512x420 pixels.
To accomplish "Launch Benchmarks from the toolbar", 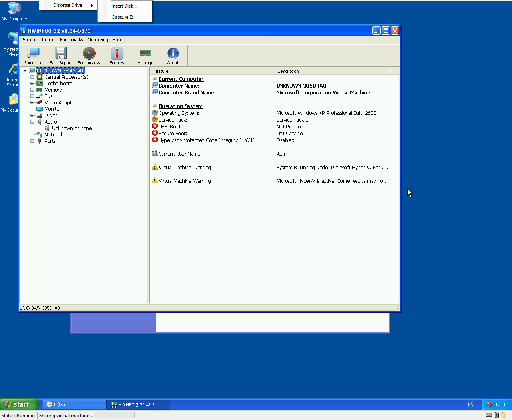I will tap(89, 56).
